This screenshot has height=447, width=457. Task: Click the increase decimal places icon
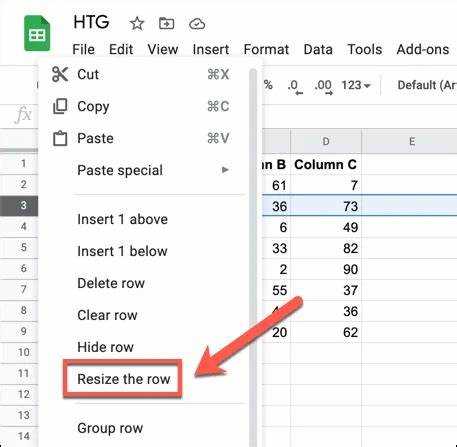tap(323, 86)
